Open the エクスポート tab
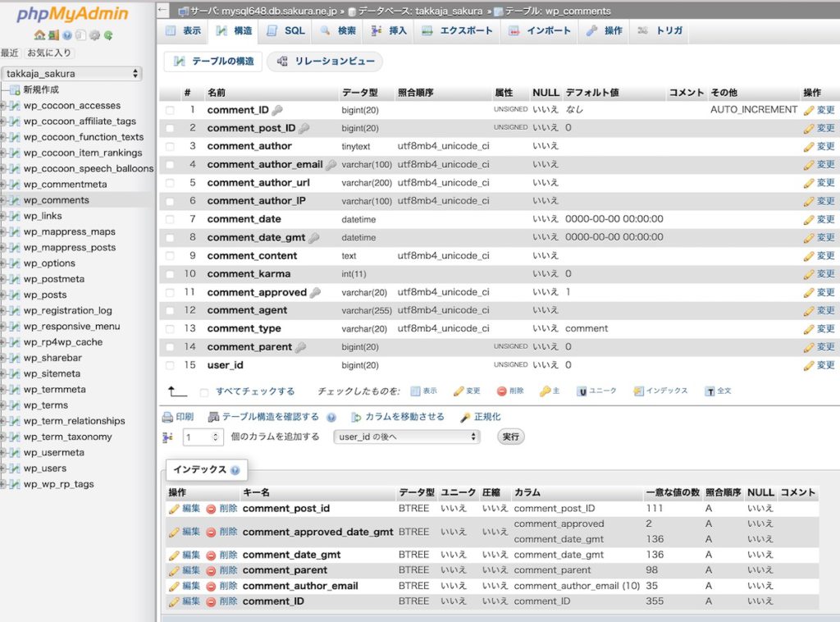840x622 pixels. point(458,30)
